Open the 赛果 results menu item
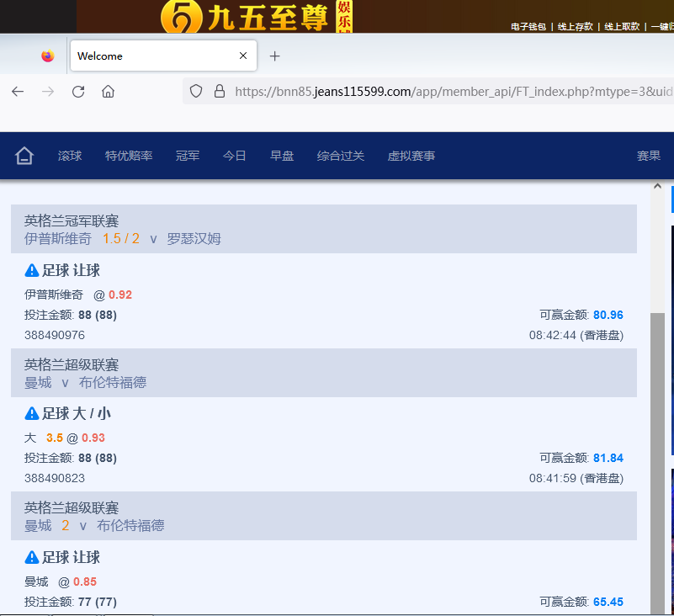This screenshot has height=616, width=674. 649,156
